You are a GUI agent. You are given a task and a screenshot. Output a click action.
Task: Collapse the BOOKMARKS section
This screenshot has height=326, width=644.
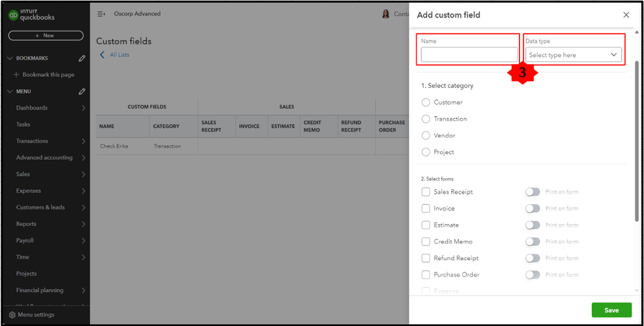(x=10, y=58)
